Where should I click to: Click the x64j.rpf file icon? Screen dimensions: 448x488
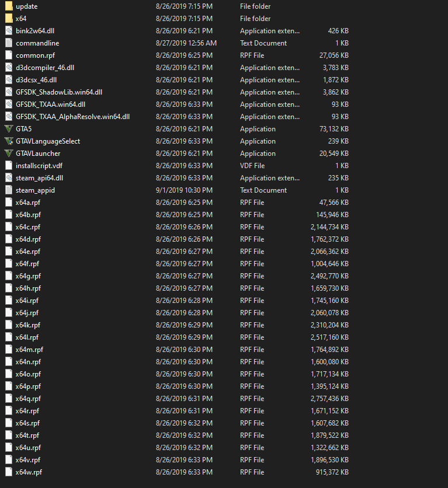coord(9,313)
